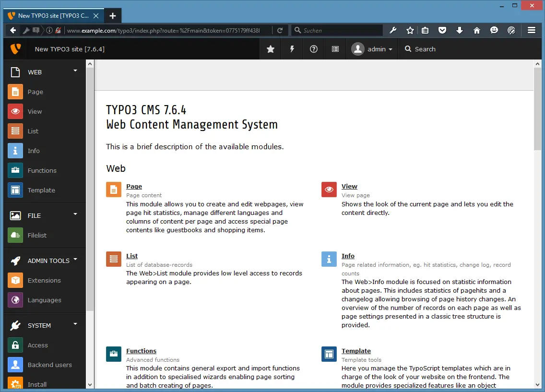Image resolution: width=545 pixels, height=392 pixels.
Task: Show site information via the circled i icon
Action: tap(49, 30)
